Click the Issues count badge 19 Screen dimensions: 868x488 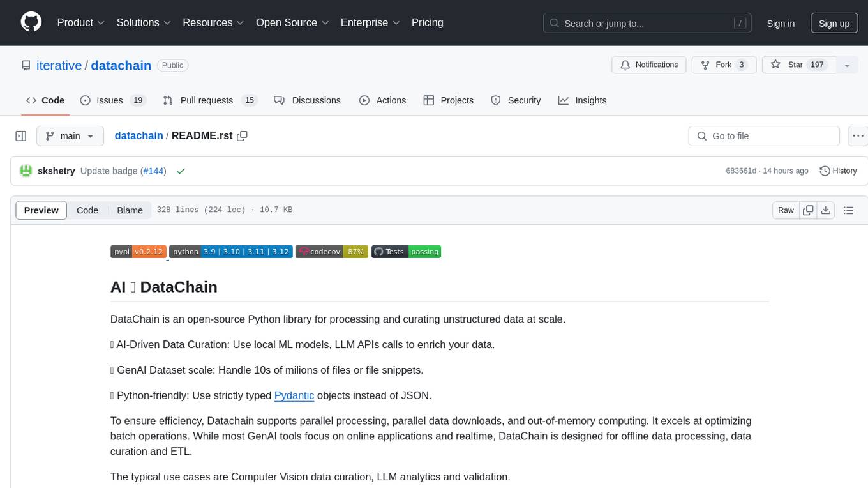coord(138,100)
